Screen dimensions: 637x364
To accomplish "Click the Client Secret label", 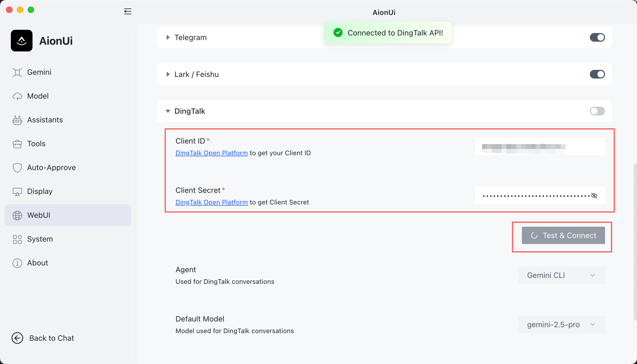I will click(198, 190).
